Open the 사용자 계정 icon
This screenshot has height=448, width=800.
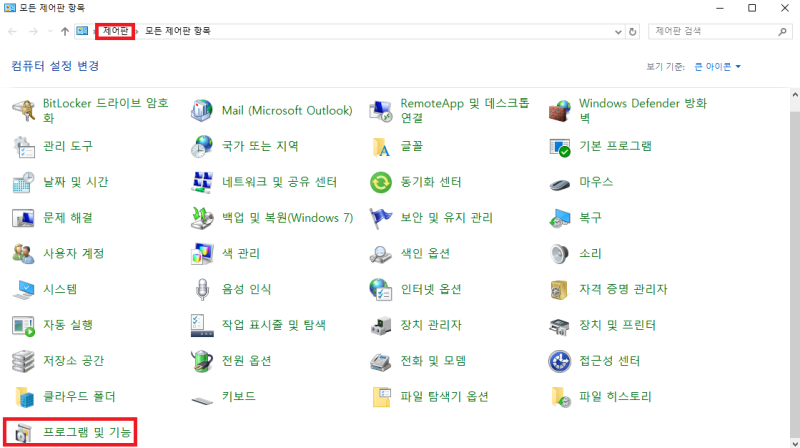[23, 254]
